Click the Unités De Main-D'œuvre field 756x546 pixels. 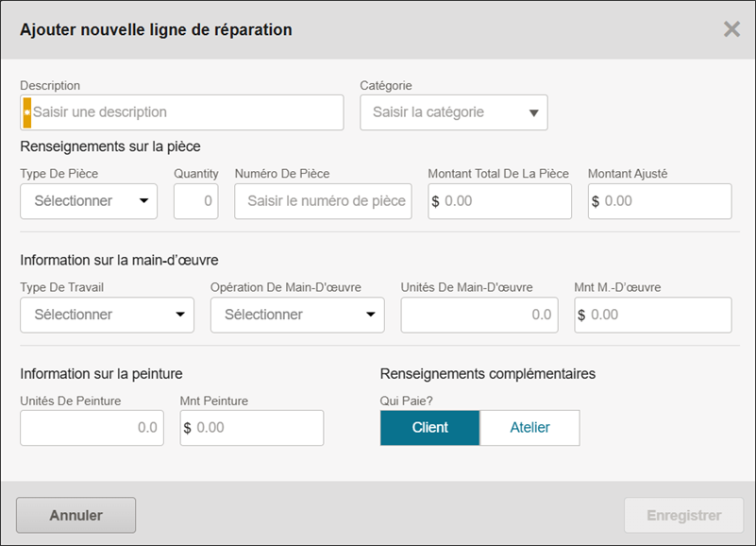click(x=479, y=315)
